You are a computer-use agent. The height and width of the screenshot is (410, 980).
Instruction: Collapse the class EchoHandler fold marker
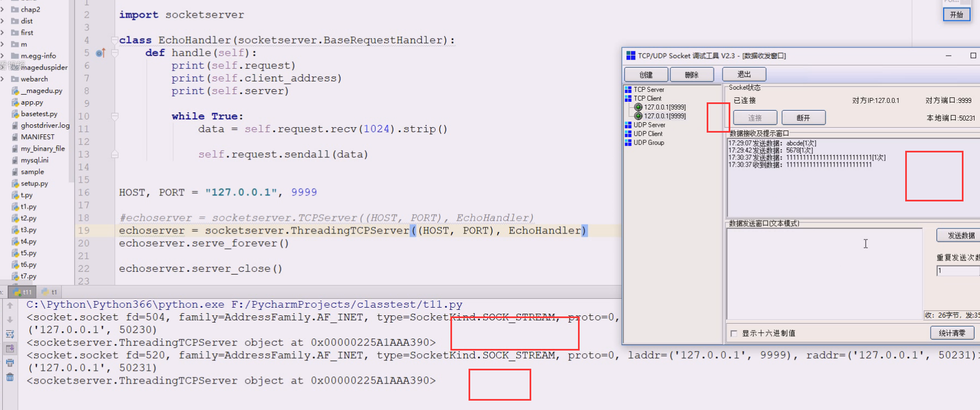114,40
